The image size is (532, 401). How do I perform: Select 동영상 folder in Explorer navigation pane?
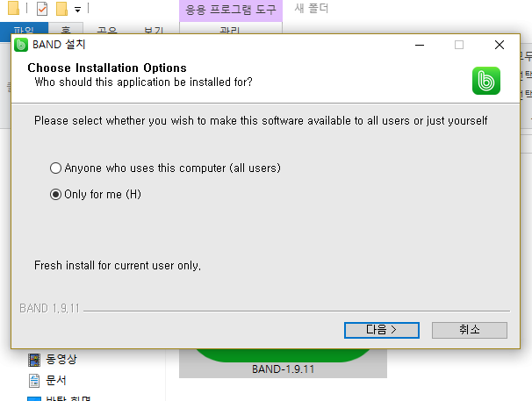53,359
